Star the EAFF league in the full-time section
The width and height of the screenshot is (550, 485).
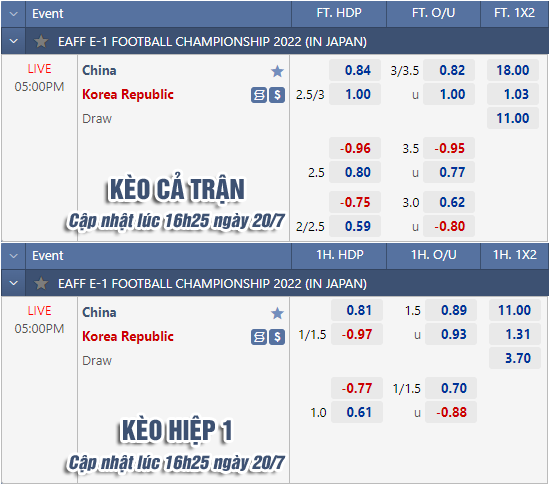coord(41,41)
